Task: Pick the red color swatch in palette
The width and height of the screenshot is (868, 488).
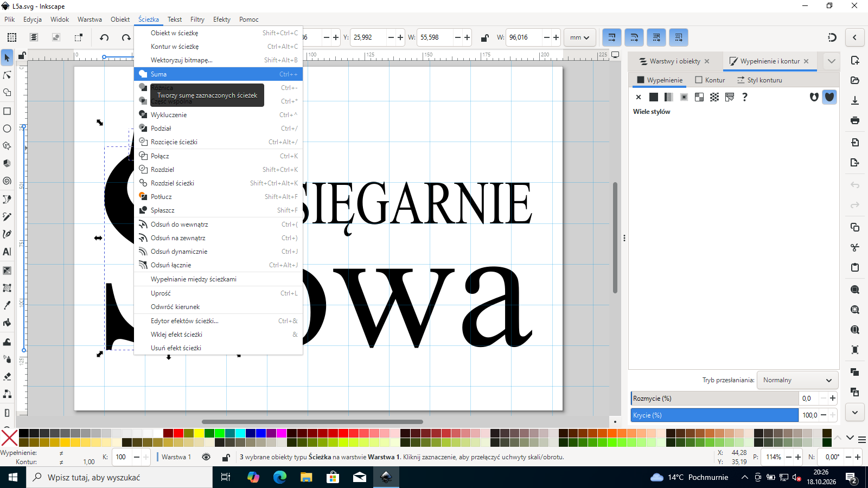Action: (178, 433)
